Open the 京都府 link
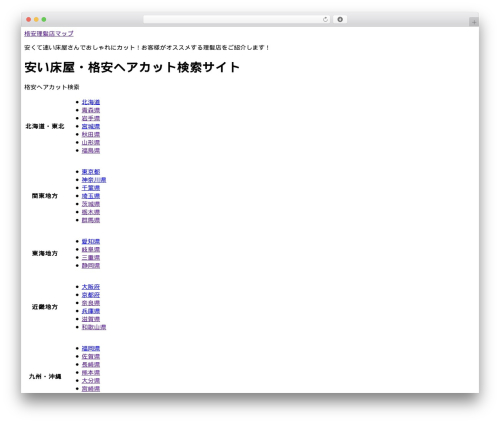Viewport: 500px width, 423px height. tap(91, 295)
